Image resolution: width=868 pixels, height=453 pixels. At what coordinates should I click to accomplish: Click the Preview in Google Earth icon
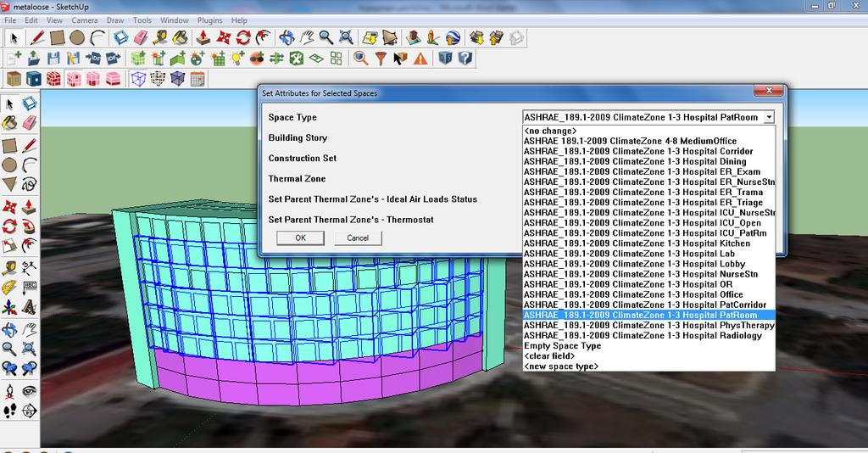click(453, 37)
